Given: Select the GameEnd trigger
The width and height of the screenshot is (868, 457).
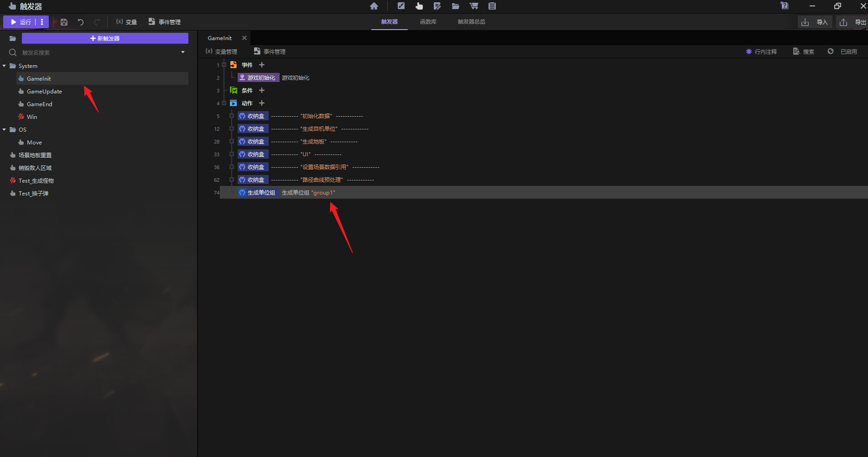Looking at the screenshot, I should pyautogui.click(x=39, y=104).
